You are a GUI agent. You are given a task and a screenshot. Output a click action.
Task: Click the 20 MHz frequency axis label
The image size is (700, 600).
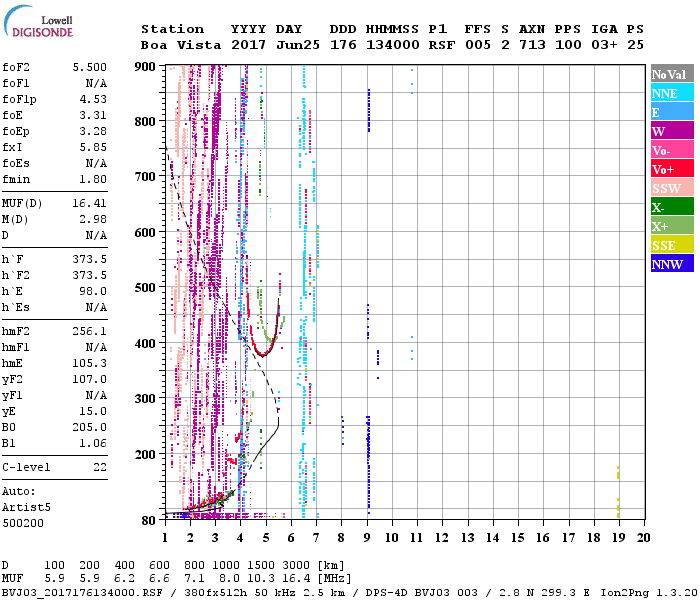[643, 538]
